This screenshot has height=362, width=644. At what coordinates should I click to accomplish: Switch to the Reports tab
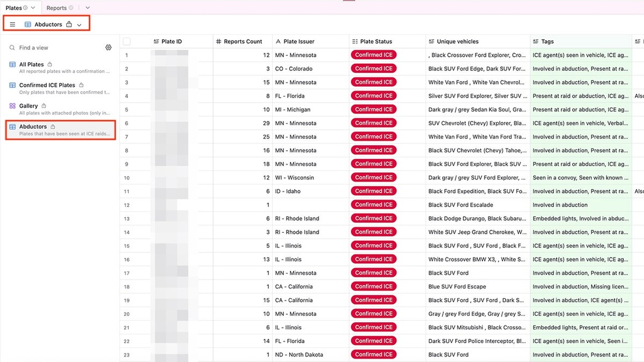coord(56,8)
